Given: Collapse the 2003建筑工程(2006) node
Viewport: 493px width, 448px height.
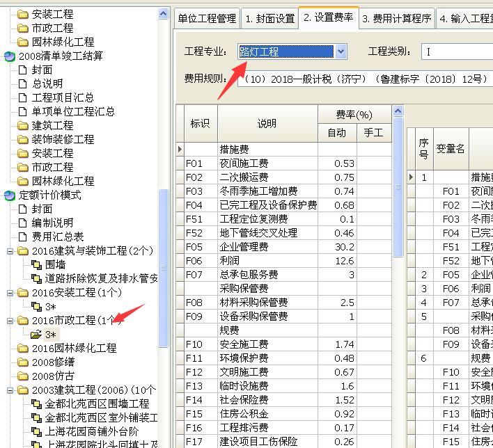Looking at the screenshot, I should (10, 390).
